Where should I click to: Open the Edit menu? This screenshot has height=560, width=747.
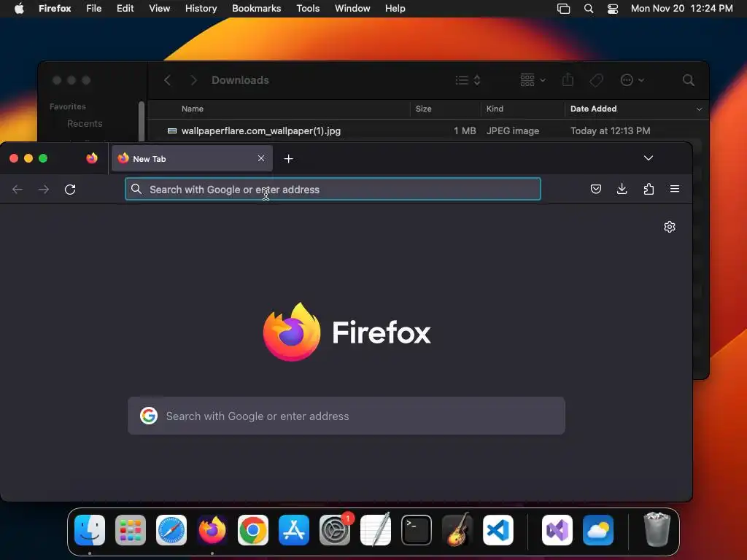pos(125,9)
